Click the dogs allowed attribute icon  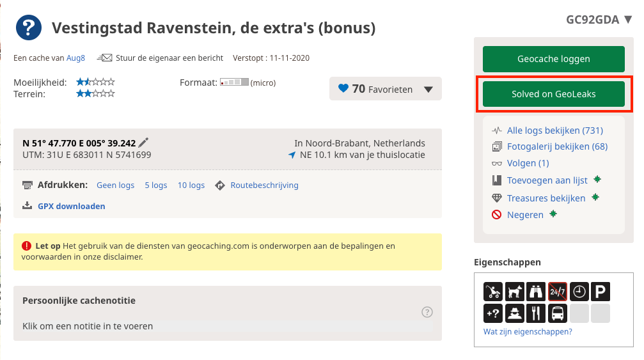[515, 292]
